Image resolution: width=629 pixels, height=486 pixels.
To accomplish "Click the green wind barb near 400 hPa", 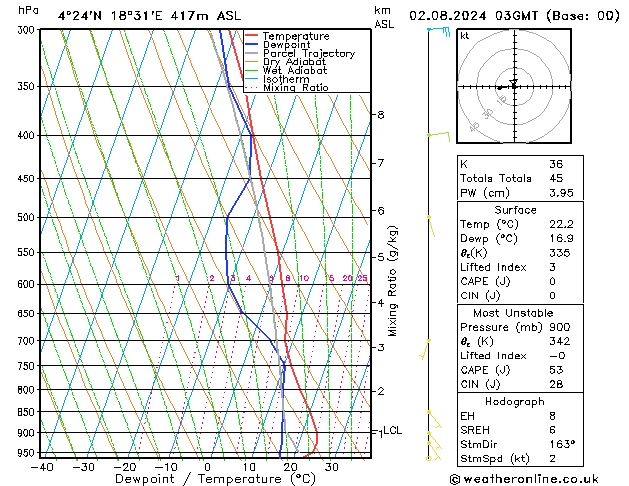I will [x=438, y=133].
